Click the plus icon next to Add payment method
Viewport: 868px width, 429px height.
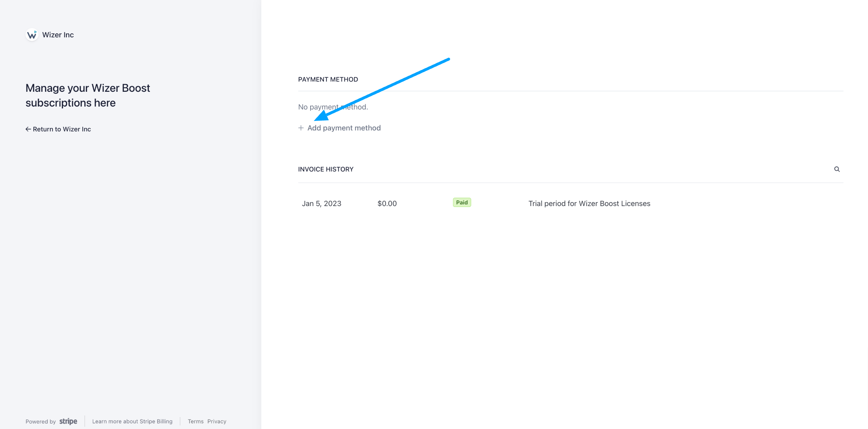(x=301, y=128)
